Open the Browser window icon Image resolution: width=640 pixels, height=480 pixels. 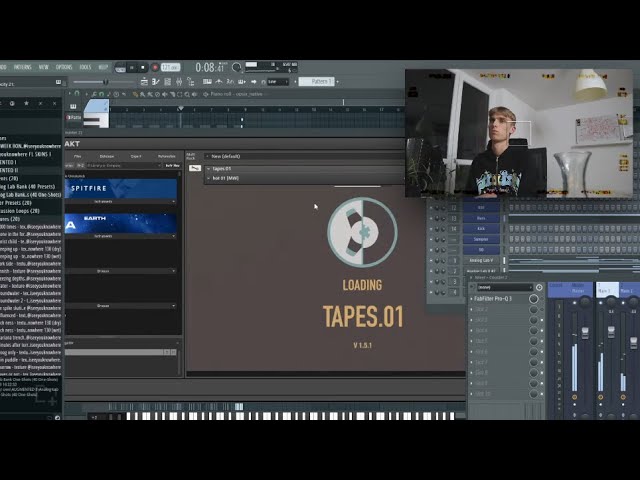point(190,82)
